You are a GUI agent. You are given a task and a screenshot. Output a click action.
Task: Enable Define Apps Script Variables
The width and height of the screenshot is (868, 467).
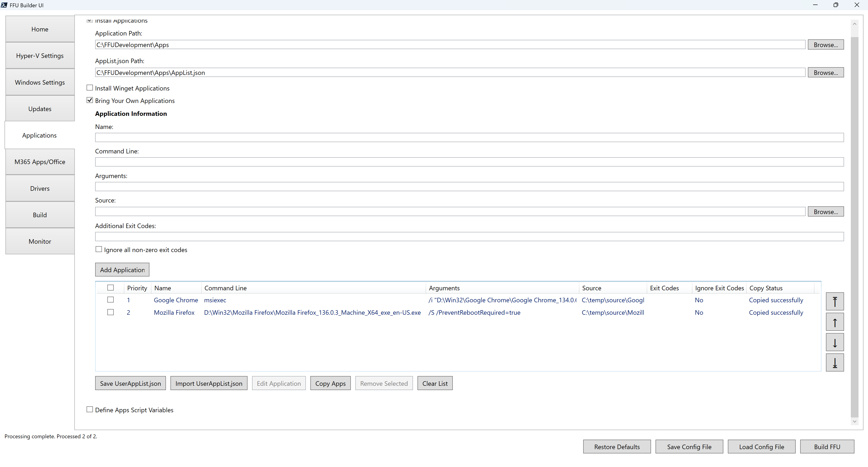(x=90, y=409)
